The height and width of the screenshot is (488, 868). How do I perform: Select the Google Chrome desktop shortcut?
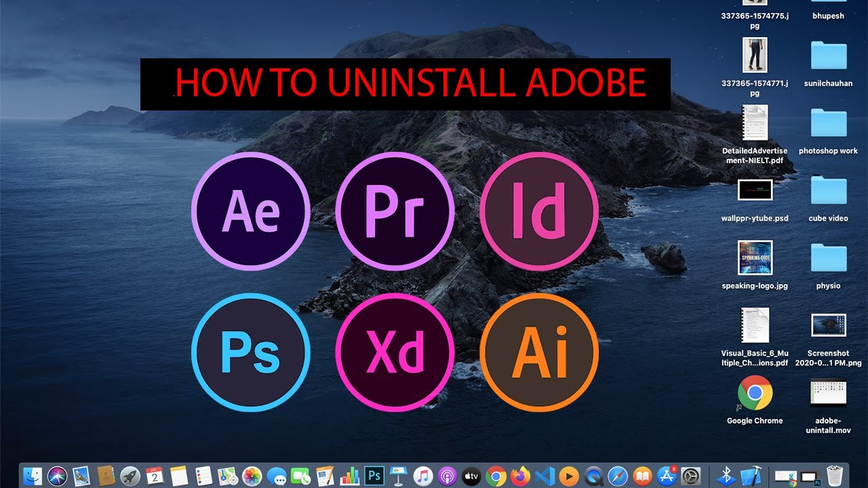click(755, 401)
